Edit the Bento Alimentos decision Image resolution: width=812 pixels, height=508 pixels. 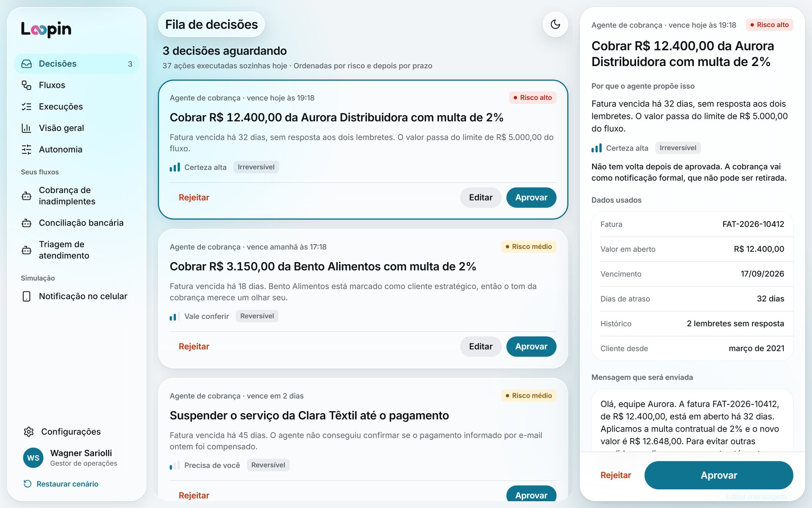pyautogui.click(x=481, y=347)
